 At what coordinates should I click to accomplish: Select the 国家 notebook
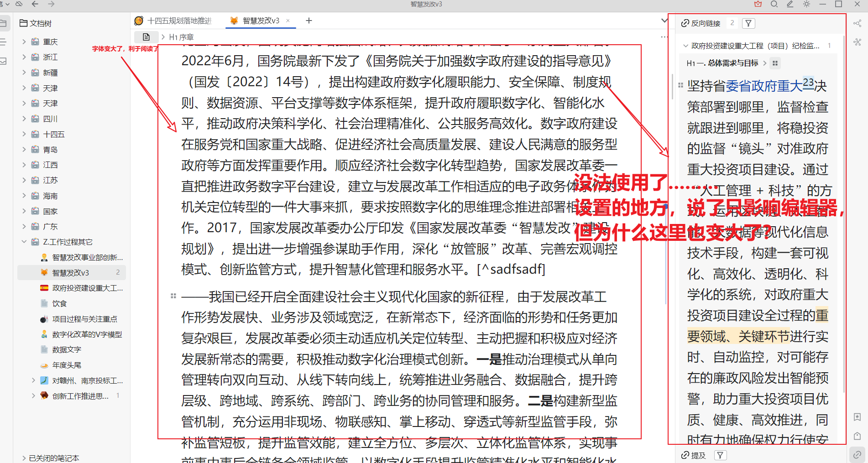(x=50, y=211)
